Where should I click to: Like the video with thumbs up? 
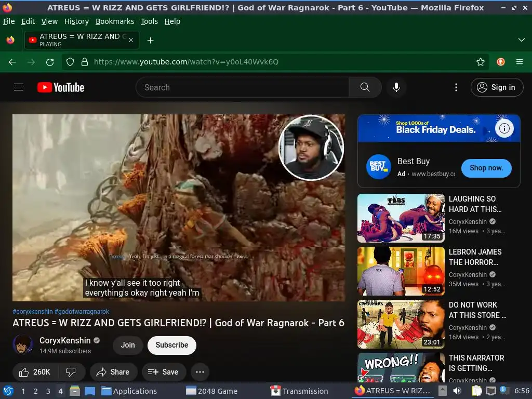point(35,372)
